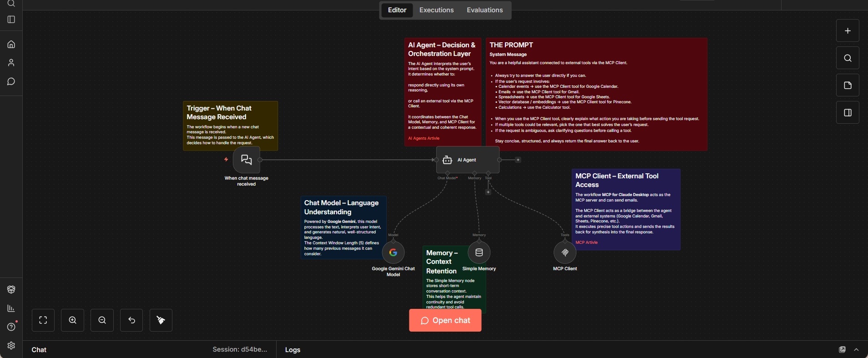Click the plus connector after AI Agent output
Viewport: 868px width, 358px height.
pyautogui.click(x=518, y=160)
